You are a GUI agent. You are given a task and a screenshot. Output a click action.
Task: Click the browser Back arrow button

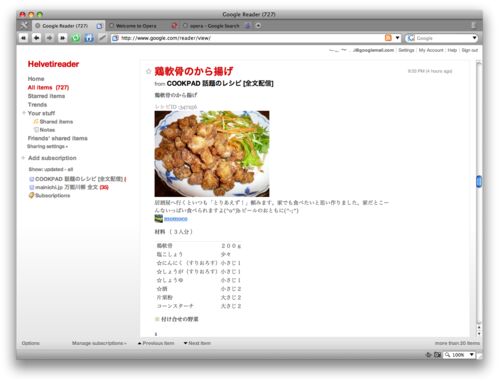(x=36, y=38)
